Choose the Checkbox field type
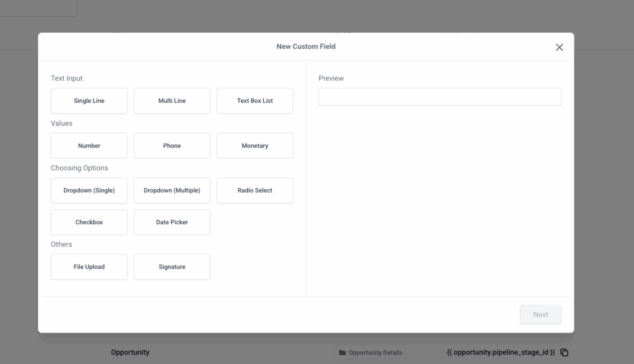This screenshot has width=634, height=364. coord(89,222)
